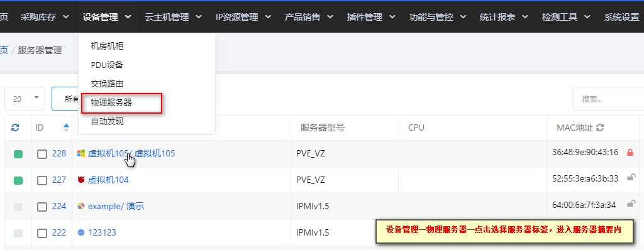Open server link example/ 演示
This screenshot has height=250, width=644.
click(116, 206)
